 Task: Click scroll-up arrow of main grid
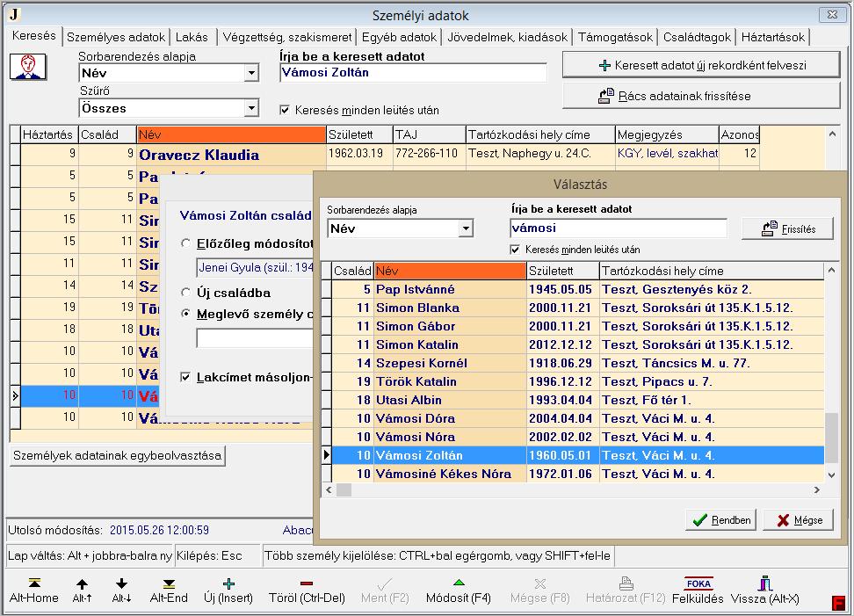pyautogui.click(x=832, y=134)
